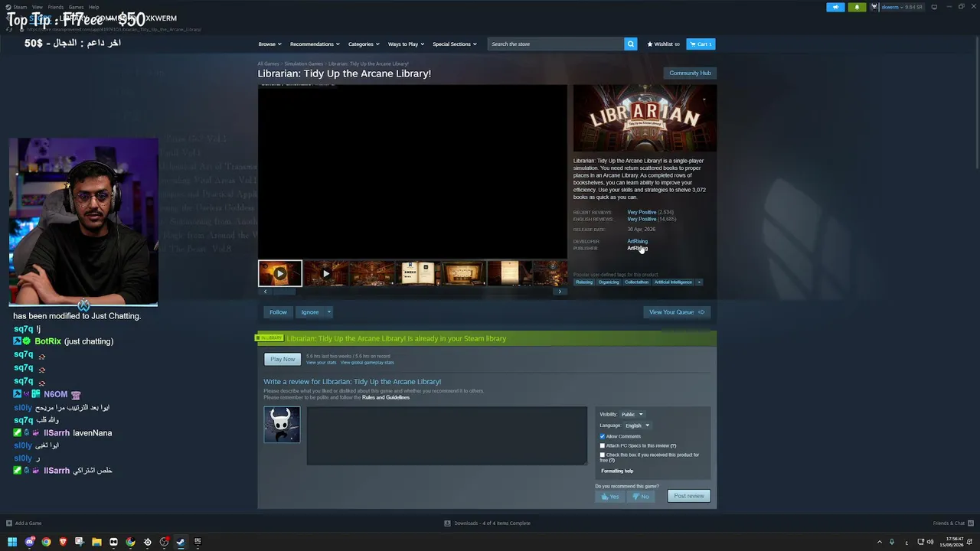Click the volume speaker icon in the tray
The image size is (980, 551).
930,542
